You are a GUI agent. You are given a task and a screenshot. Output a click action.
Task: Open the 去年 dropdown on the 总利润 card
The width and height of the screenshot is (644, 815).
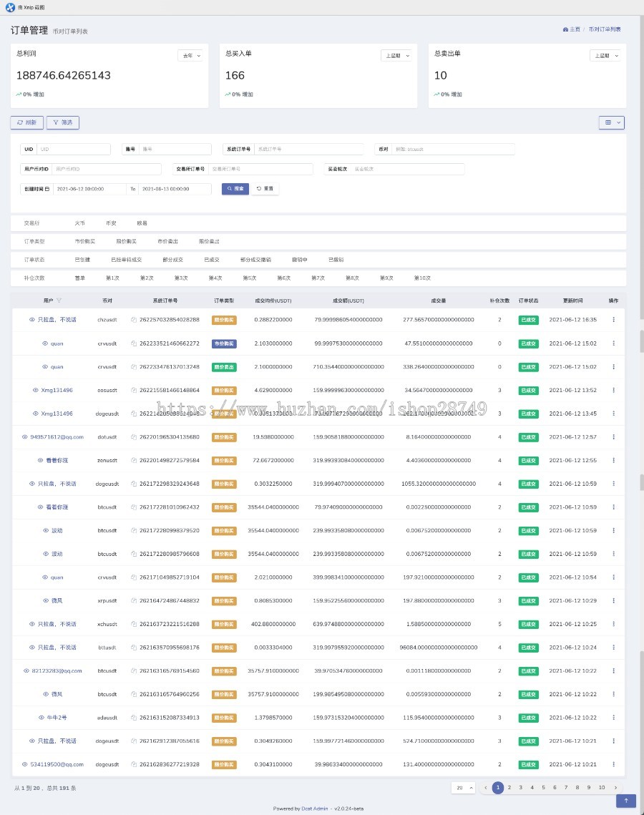tap(190, 55)
